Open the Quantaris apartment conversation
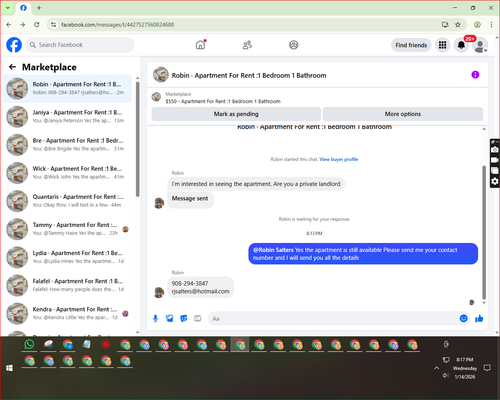 pyautogui.click(x=68, y=201)
